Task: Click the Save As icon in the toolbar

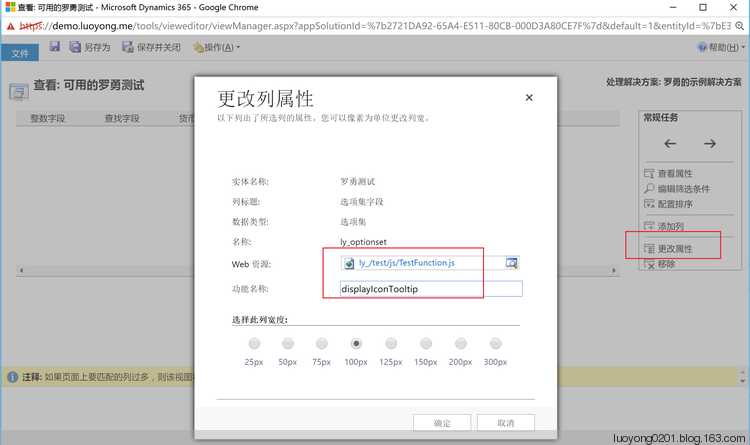Action: (x=75, y=46)
